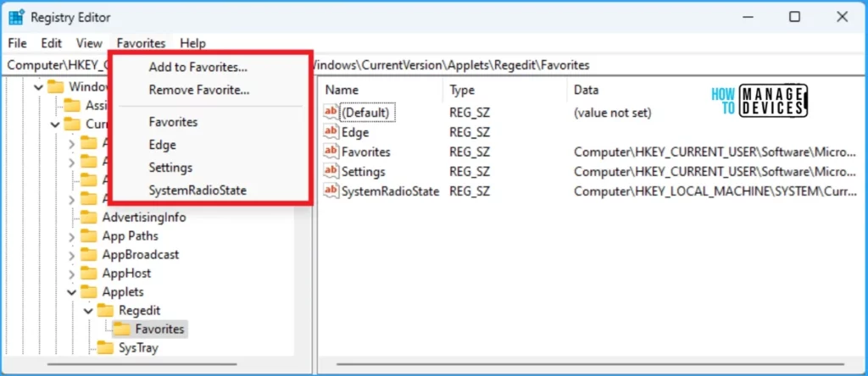Close the Registry Editor window
The height and width of the screenshot is (376, 868).
(x=842, y=17)
